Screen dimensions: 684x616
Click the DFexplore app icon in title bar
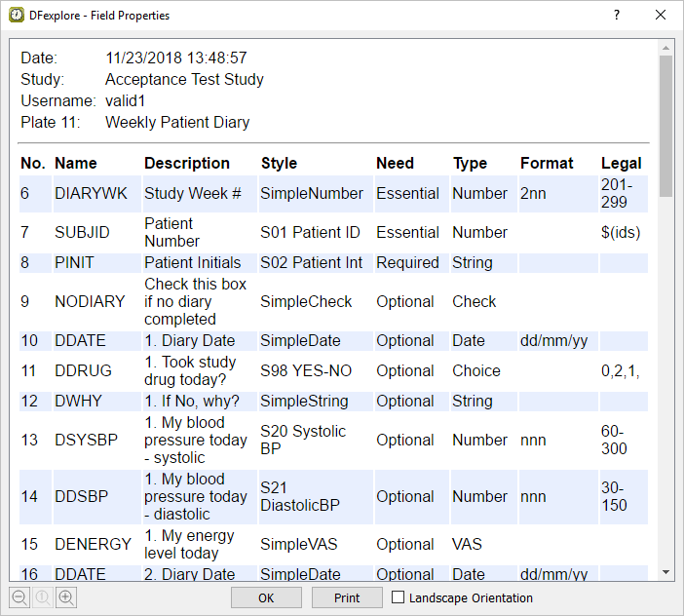pyautogui.click(x=17, y=16)
